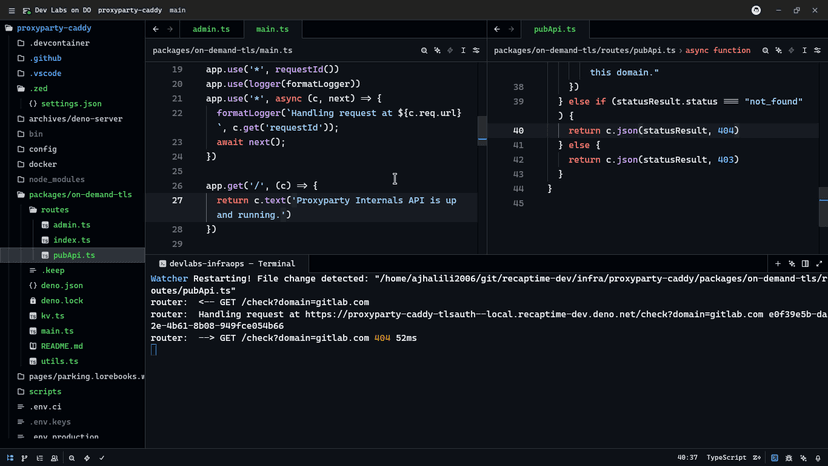Go back in left editor pane

click(x=156, y=30)
